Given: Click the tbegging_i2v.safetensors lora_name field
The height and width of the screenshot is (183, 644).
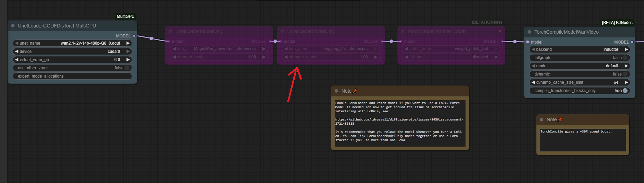Looking at the screenshot, I should 331,49.
